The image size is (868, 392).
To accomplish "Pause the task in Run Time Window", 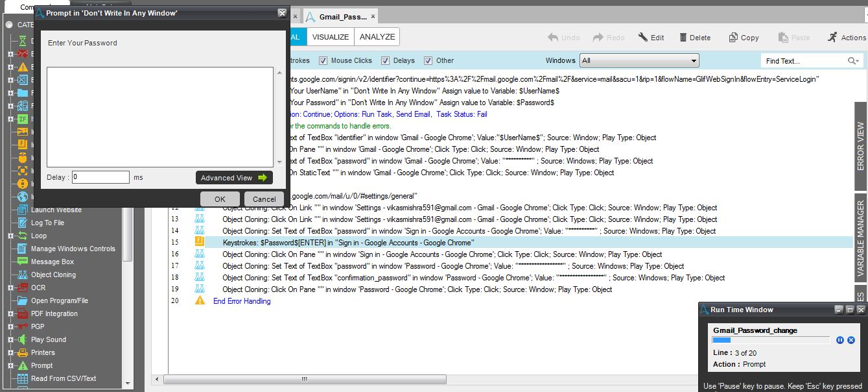I will [x=840, y=340].
